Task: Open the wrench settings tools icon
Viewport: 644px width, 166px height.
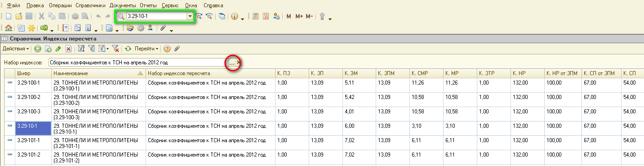Action: click(322, 16)
